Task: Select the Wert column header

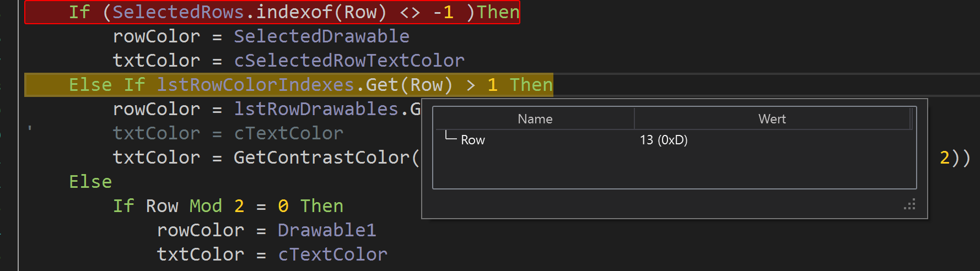Action: tap(772, 119)
